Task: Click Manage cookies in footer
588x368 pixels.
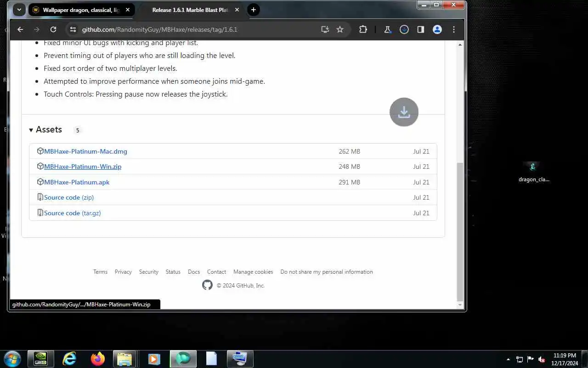Action: 253,272
